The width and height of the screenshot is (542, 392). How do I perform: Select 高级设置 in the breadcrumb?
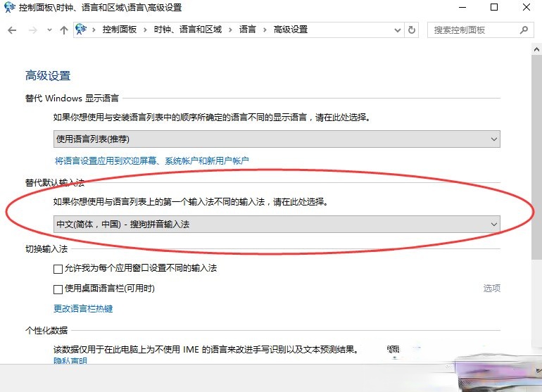point(291,30)
